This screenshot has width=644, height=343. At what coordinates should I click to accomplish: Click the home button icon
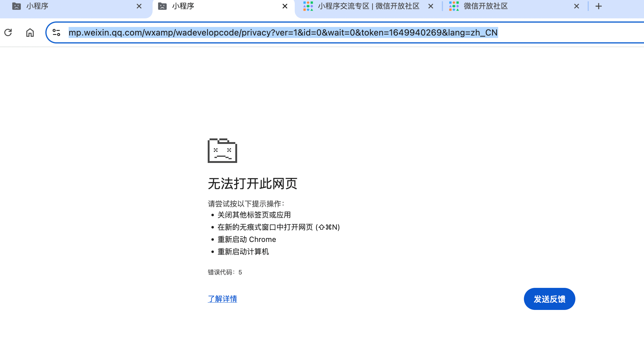30,32
